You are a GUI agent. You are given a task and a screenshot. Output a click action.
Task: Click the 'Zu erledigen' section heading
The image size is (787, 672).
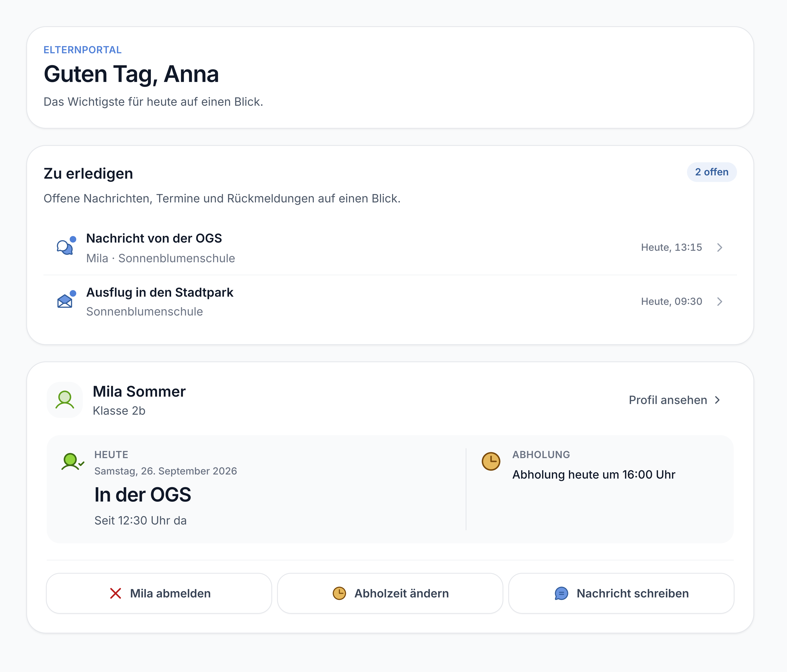(x=88, y=174)
